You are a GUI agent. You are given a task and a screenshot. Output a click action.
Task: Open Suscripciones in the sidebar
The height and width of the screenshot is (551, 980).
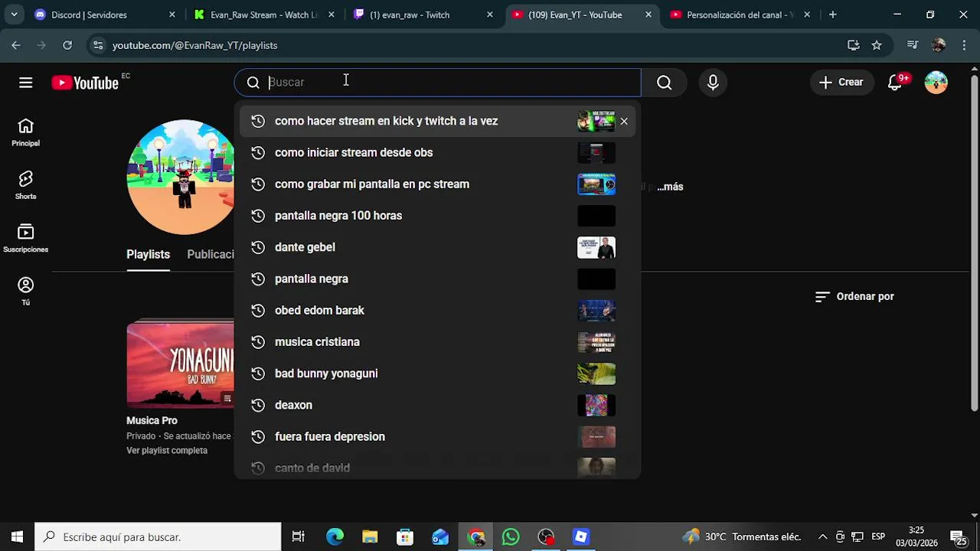pos(25,238)
